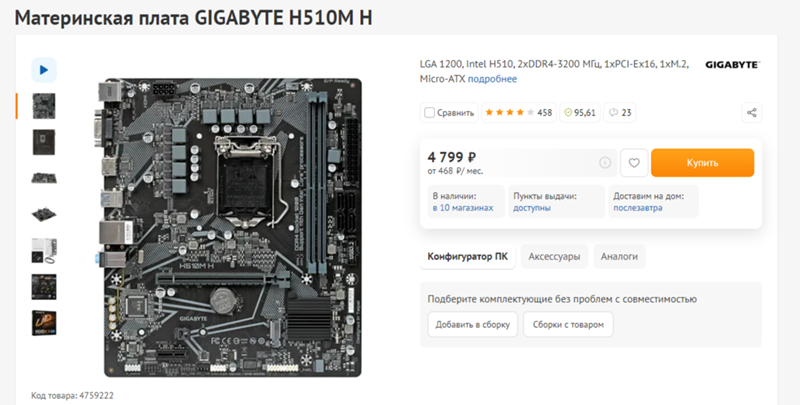This screenshot has height=405, width=800.
Task: View the 95,61 reliability shield rating
Action: [580, 113]
